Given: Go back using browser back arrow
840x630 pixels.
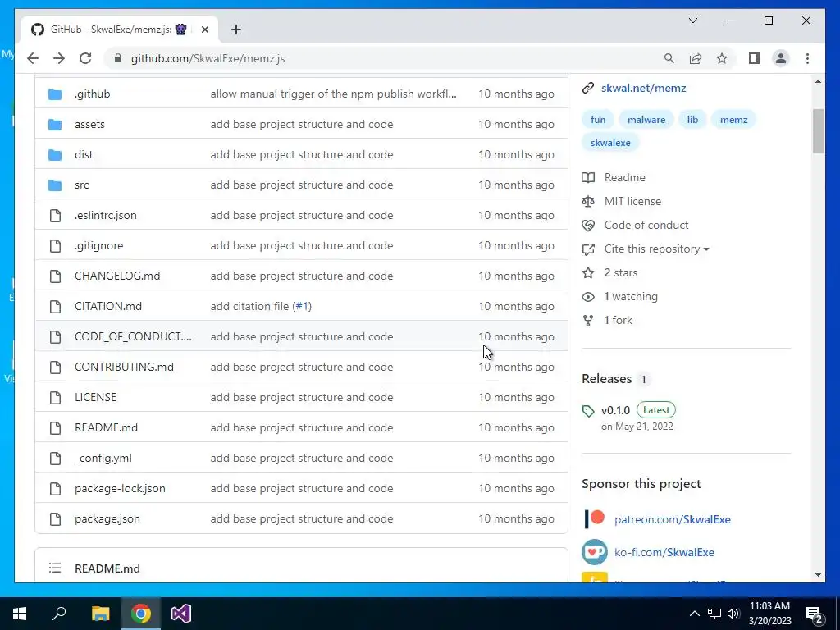Looking at the screenshot, I should (x=33, y=58).
